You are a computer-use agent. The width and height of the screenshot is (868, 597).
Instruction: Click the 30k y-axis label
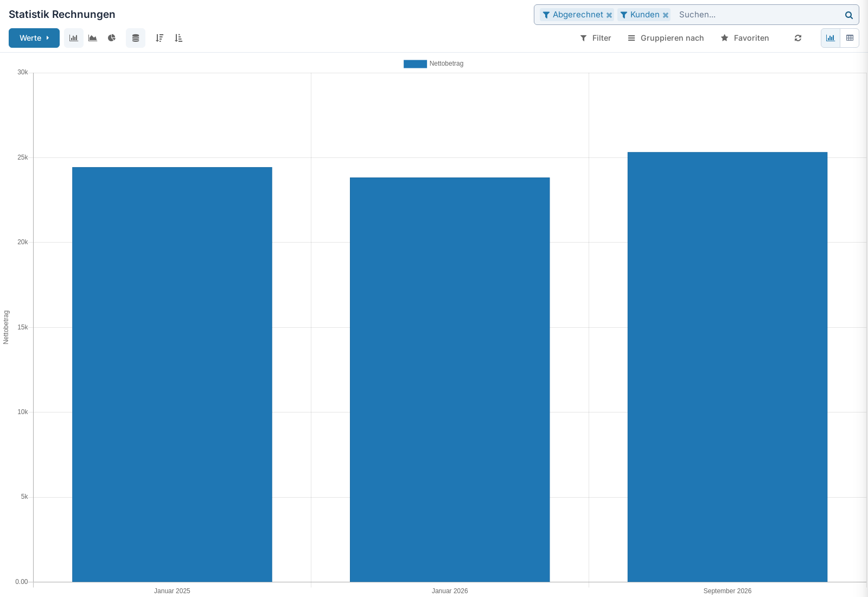click(23, 72)
